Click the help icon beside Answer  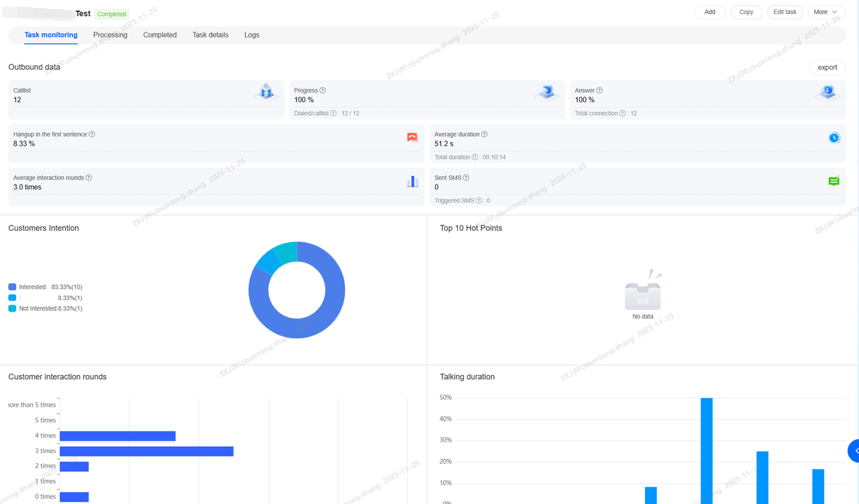[599, 91]
